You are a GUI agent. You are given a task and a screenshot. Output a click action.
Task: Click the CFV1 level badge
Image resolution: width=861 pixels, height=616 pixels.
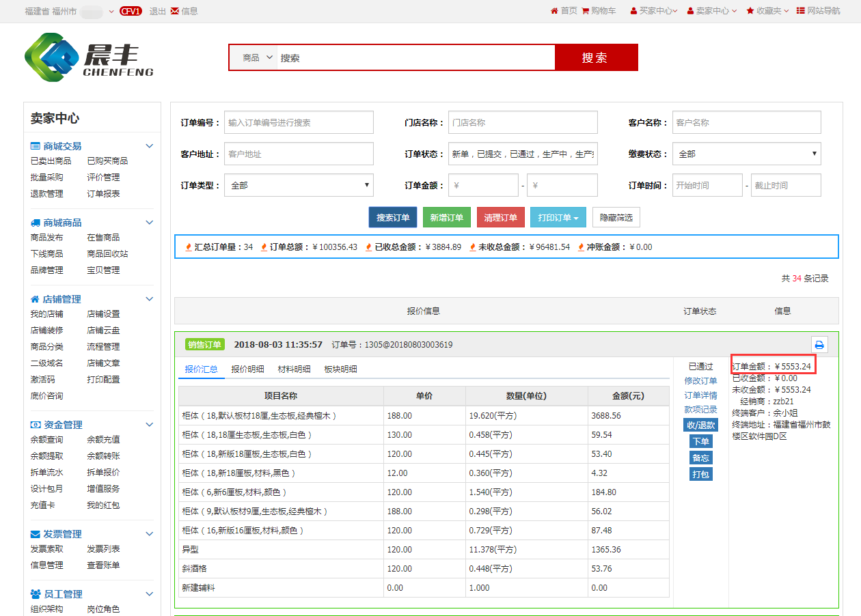pyautogui.click(x=131, y=11)
